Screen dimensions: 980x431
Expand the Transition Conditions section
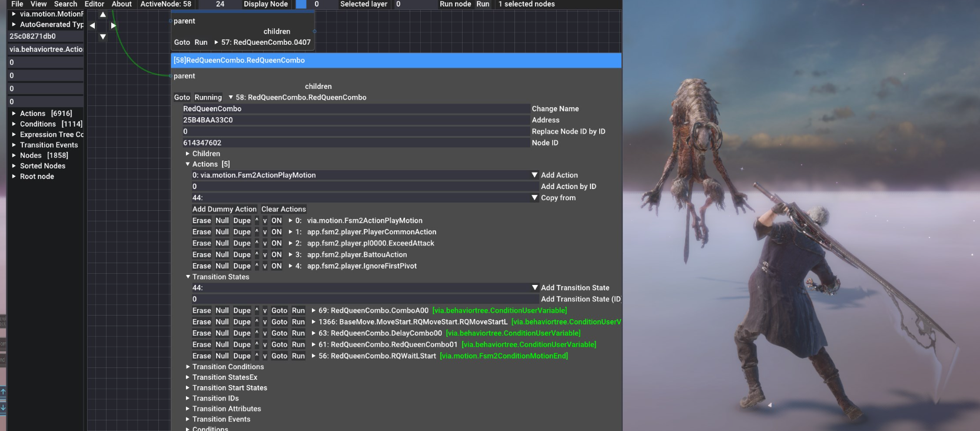[x=188, y=367]
